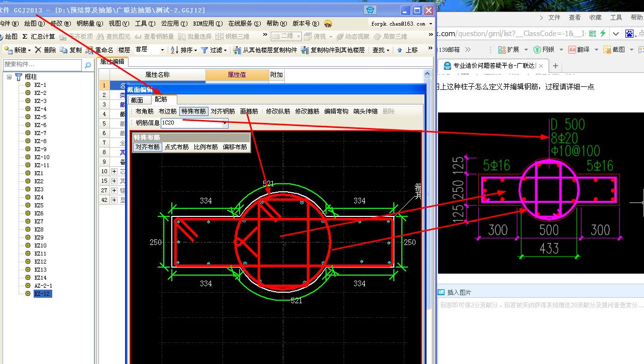
Task: Switch to the 截面 tab in 截面编辑
Action: [x=137, y=100]
